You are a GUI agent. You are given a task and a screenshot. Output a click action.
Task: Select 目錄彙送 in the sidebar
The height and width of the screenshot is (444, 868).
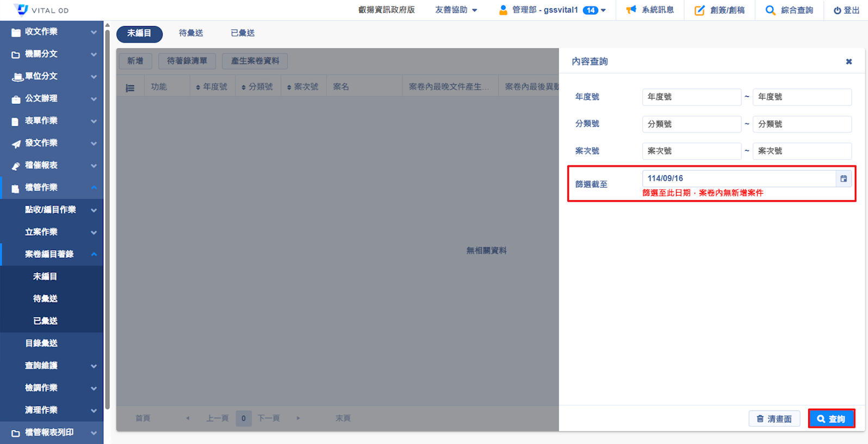[x=41, y=343]
